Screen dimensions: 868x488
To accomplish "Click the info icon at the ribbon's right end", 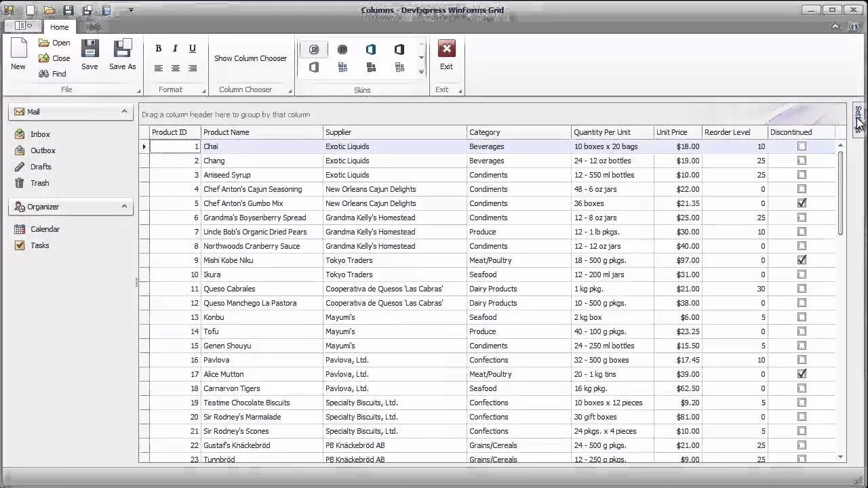I will [x=854, y=26].
